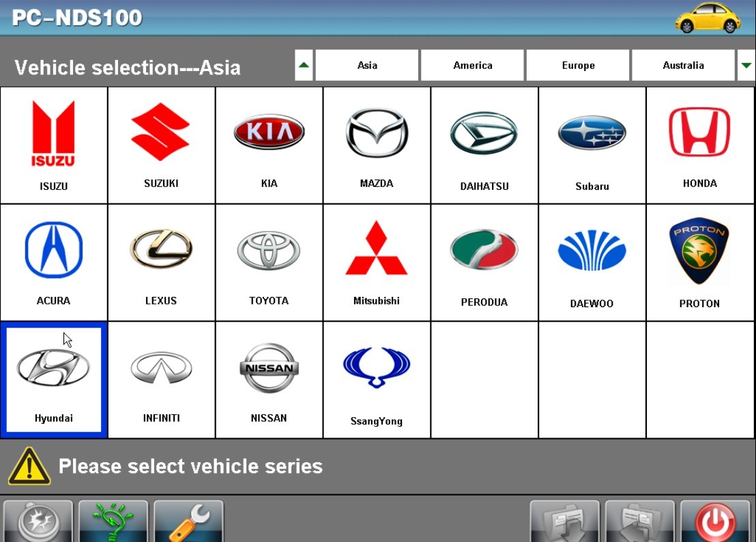Select the Mitsubishi brand

click(377, 263)
